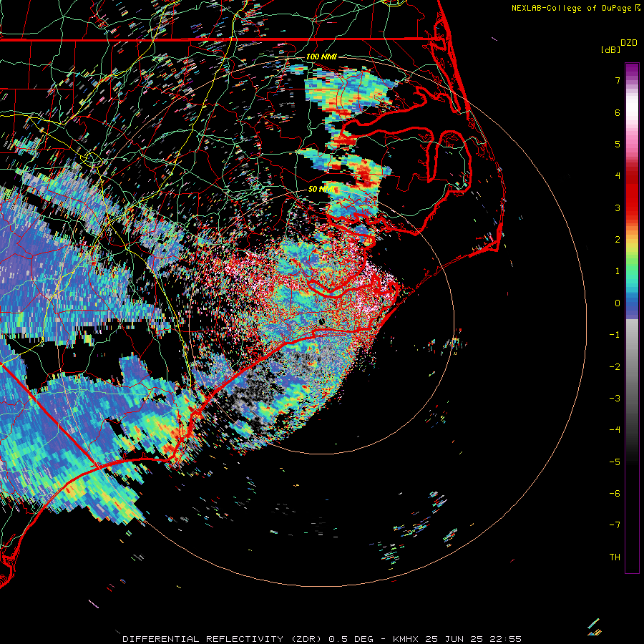Pick the "-6" label on dB scale
Screen dimensions: 644x644
point(615,494)
